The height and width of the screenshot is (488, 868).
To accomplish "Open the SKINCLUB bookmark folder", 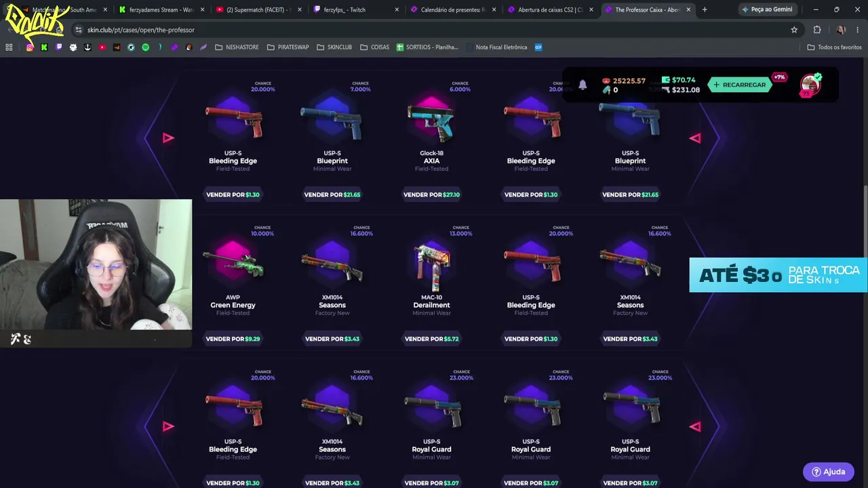I will tap(334, 47).
